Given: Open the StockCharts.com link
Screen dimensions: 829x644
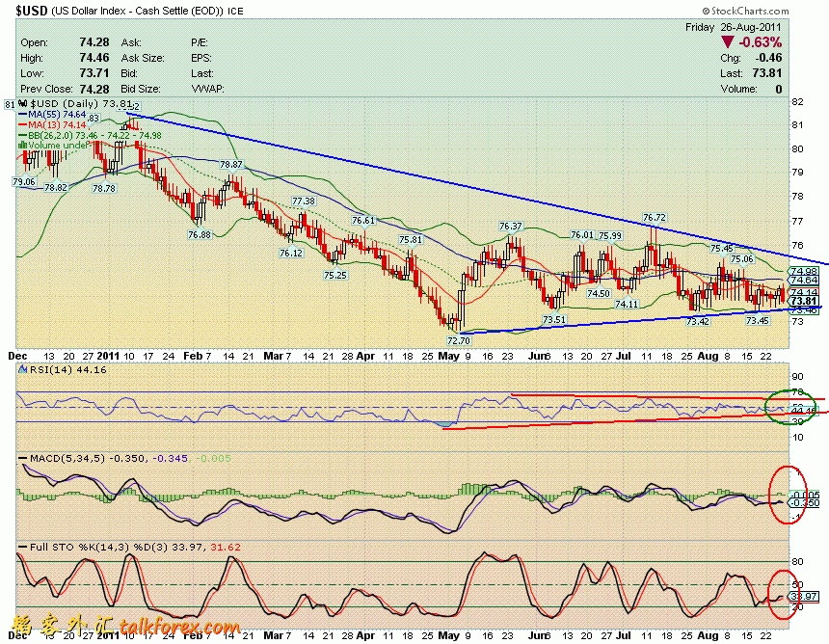Looking at the screenshot, I should coord(750,11).
